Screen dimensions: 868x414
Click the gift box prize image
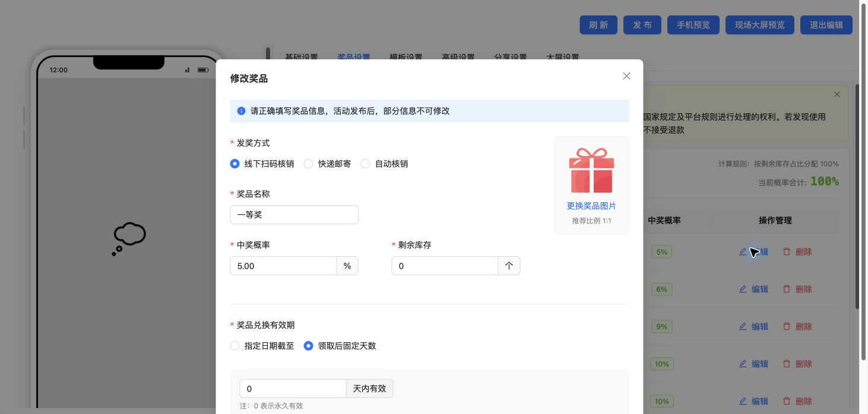pyautogui.click(x=591, y=170)
